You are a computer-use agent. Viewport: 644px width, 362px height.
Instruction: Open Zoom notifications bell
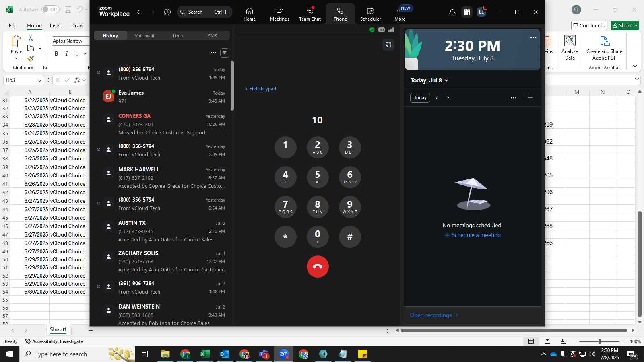[452, 12]
